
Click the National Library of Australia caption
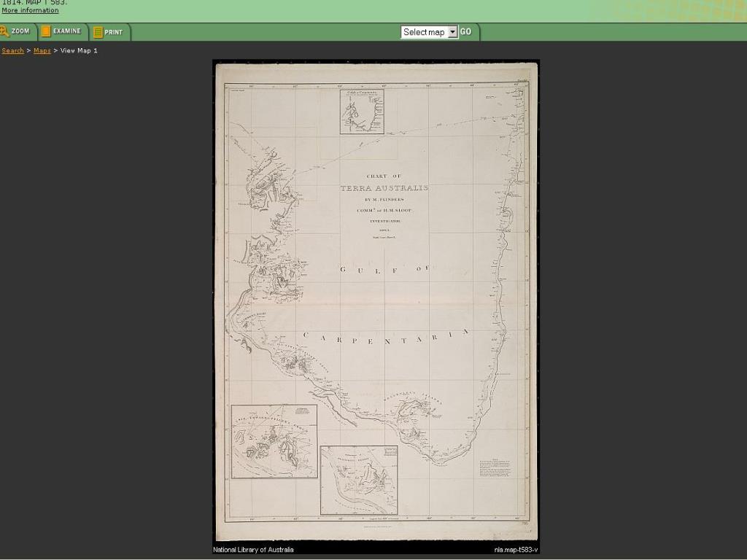(253, 550)
